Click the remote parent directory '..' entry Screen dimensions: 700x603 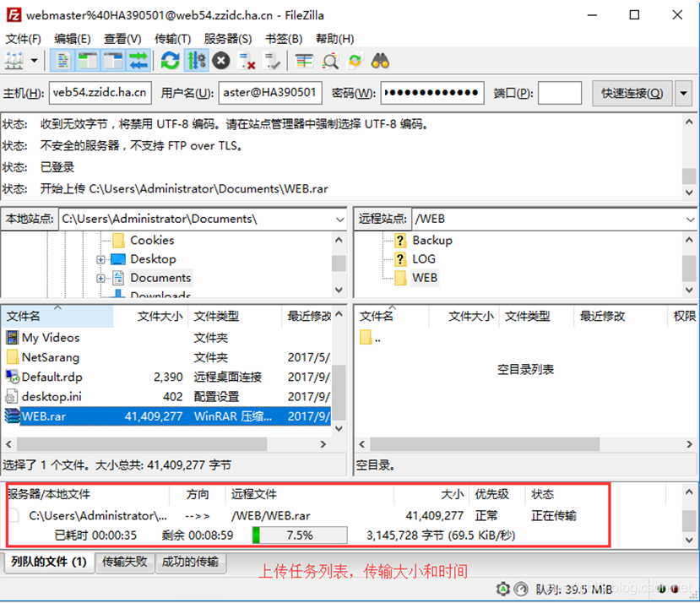pyautogui.click(x=371, y=338)
